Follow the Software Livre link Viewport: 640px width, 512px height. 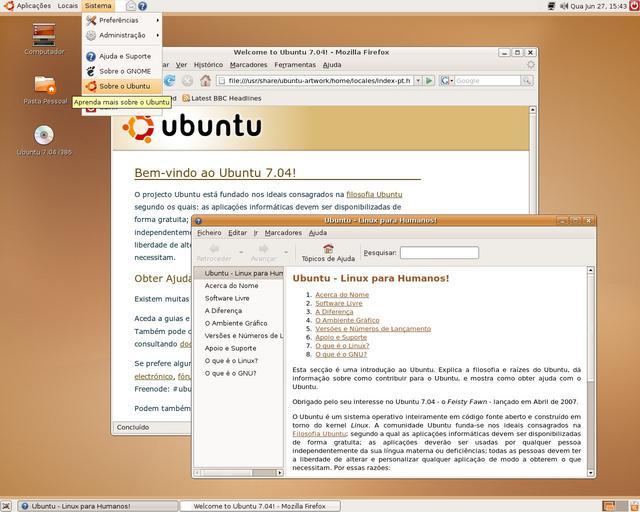tap(338, 303)
